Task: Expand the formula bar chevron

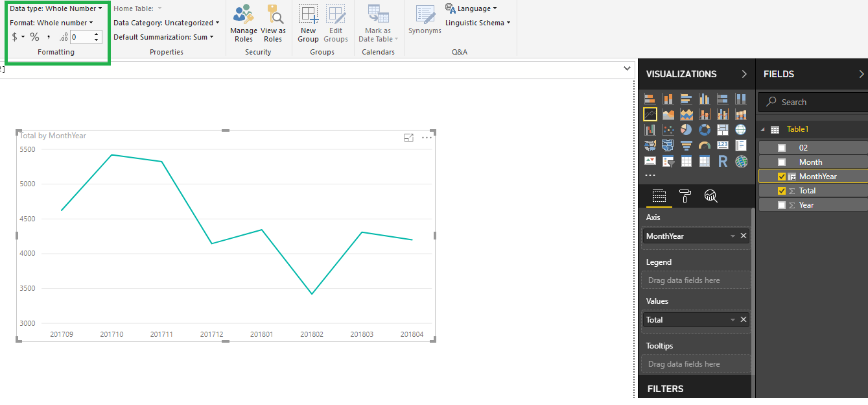Action: click(x=627, y=68)
